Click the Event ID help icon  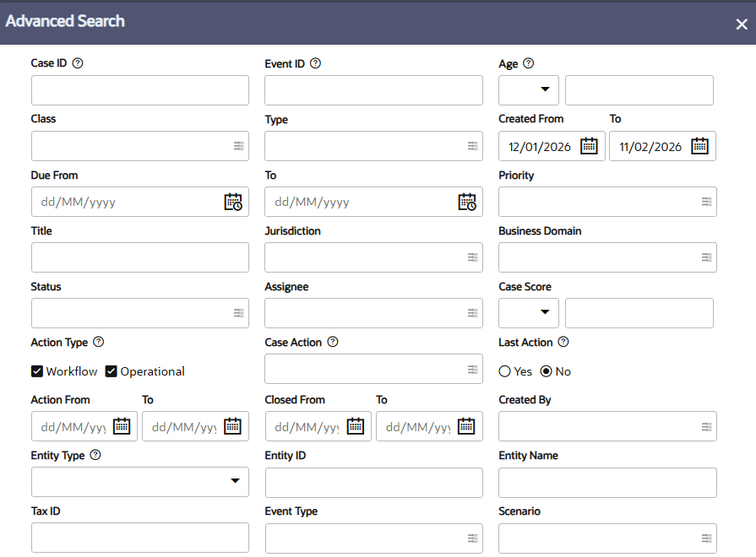314,62
